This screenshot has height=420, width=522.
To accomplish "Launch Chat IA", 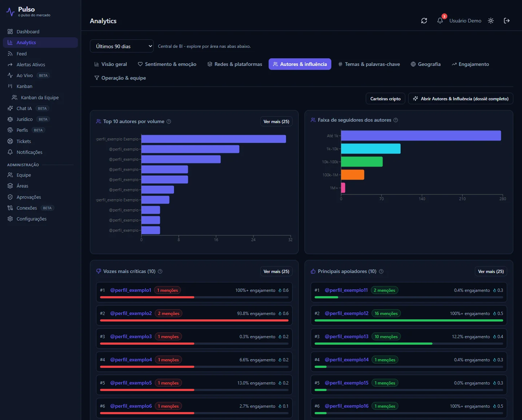I will click(40, 108).
